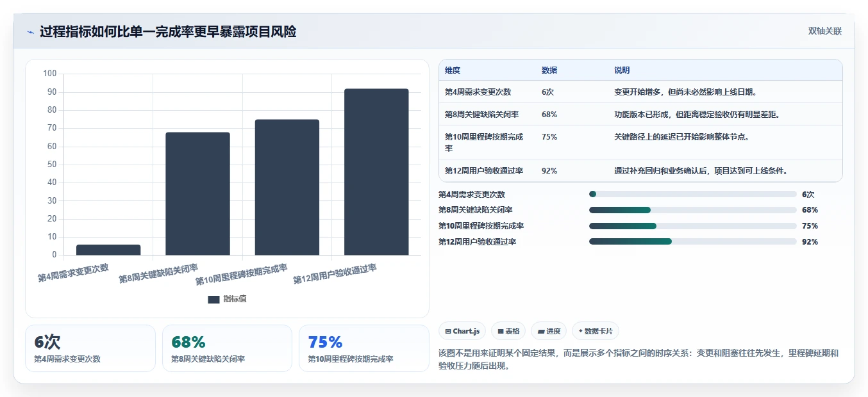Click the y-axis label 50

pos(52,165)
